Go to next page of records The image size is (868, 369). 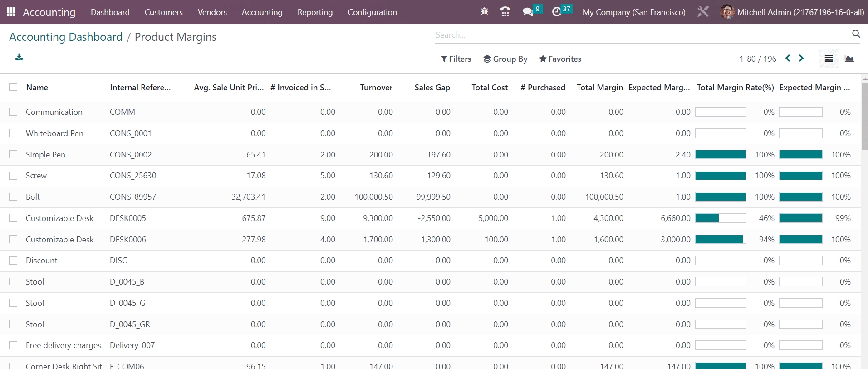tap(801, 58)
